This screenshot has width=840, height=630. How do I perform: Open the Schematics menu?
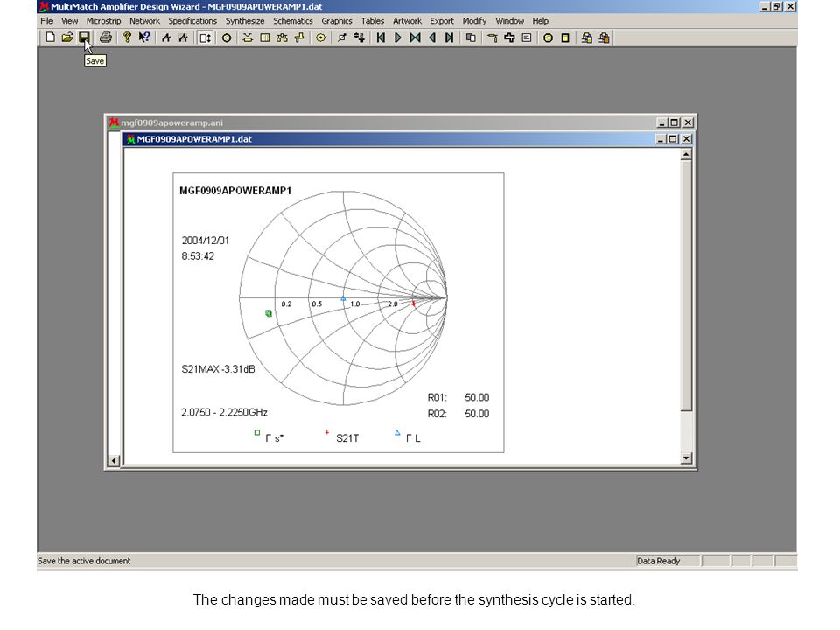tap(293, 21)
